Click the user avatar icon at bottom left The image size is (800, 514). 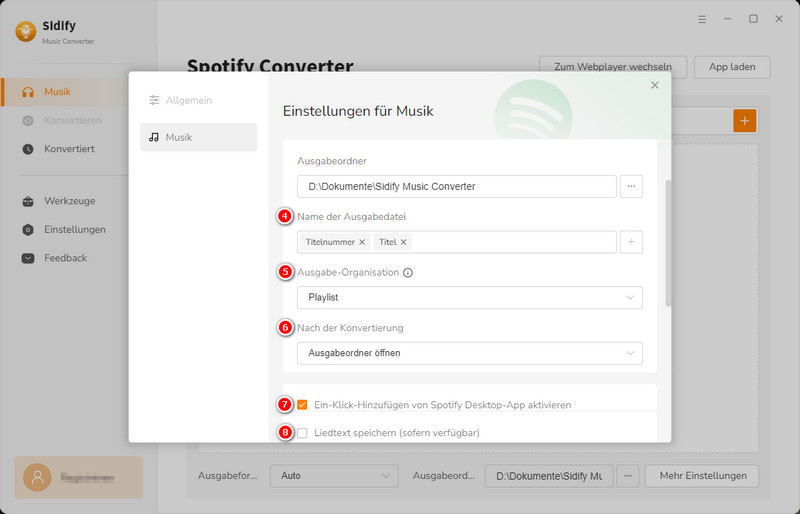click(37, 477)
